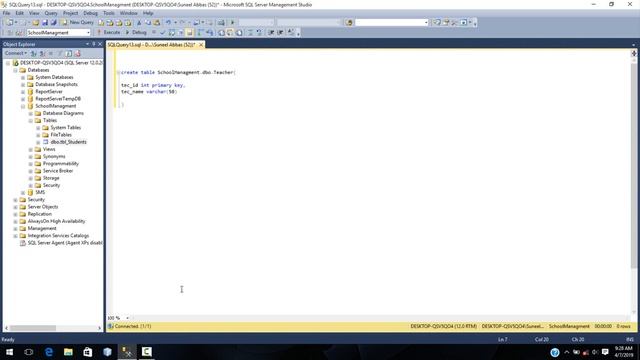Open the Window menu
640x360 pixels.
(x=129, y=13)
